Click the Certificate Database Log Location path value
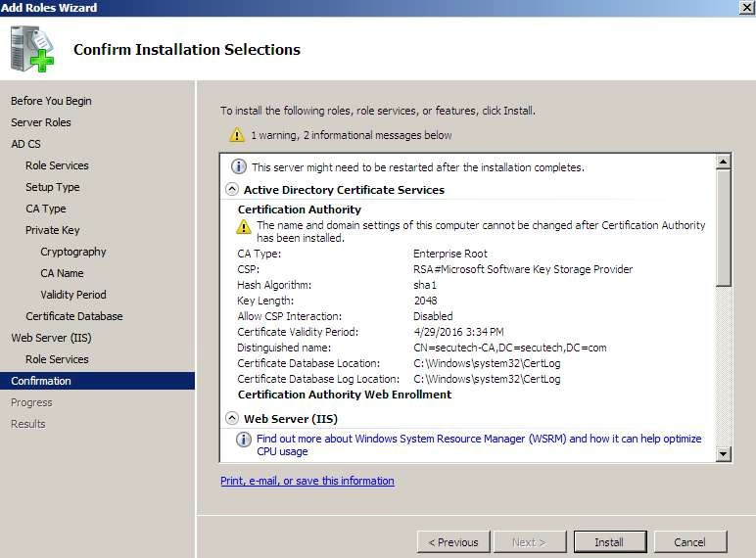The width and height of the screenshot is (756, 558). (487, 379)
